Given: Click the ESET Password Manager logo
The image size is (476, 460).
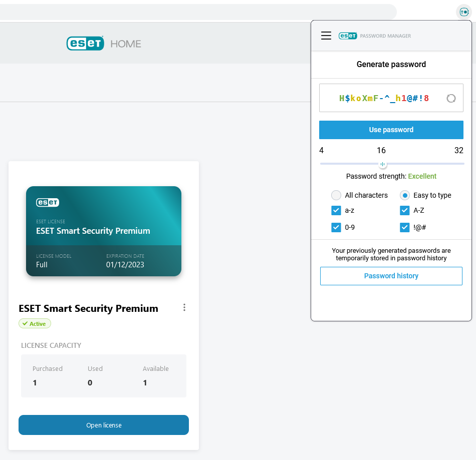Looking at the screenshot, I should coord(375,36).
